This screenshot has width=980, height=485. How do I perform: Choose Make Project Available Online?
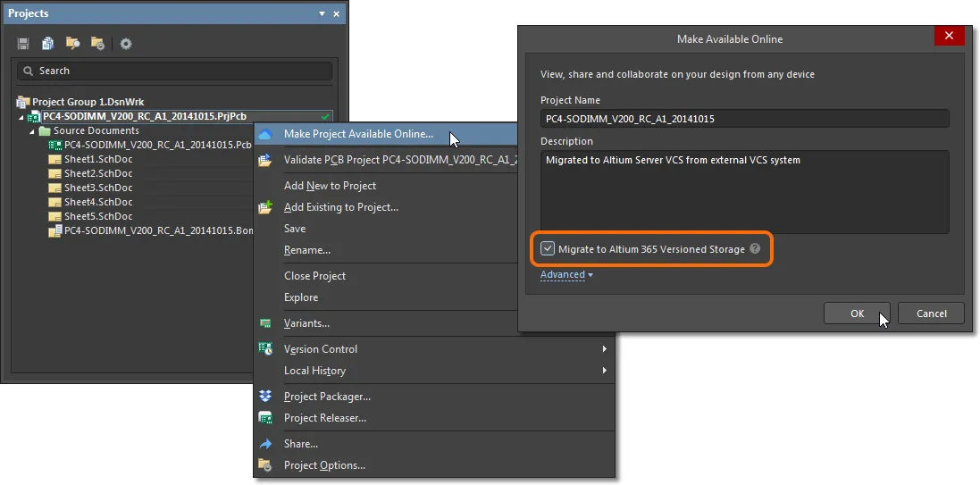[386, 134]
